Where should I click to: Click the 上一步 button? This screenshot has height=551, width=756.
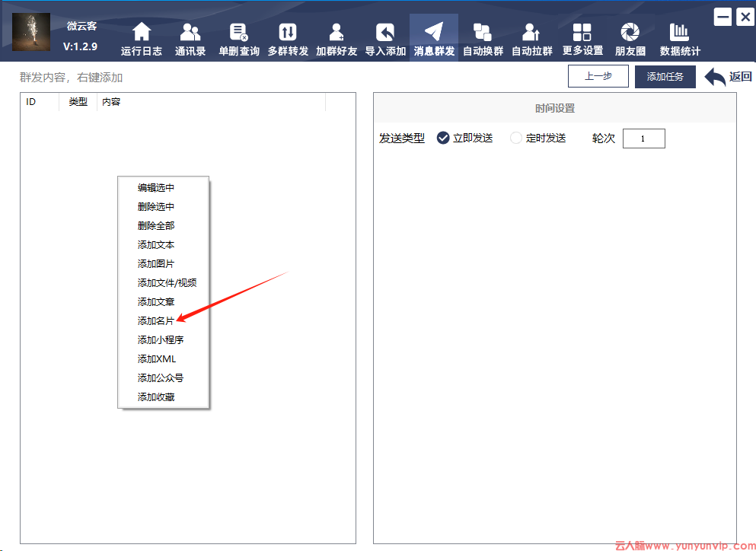(x=598, y=76)
